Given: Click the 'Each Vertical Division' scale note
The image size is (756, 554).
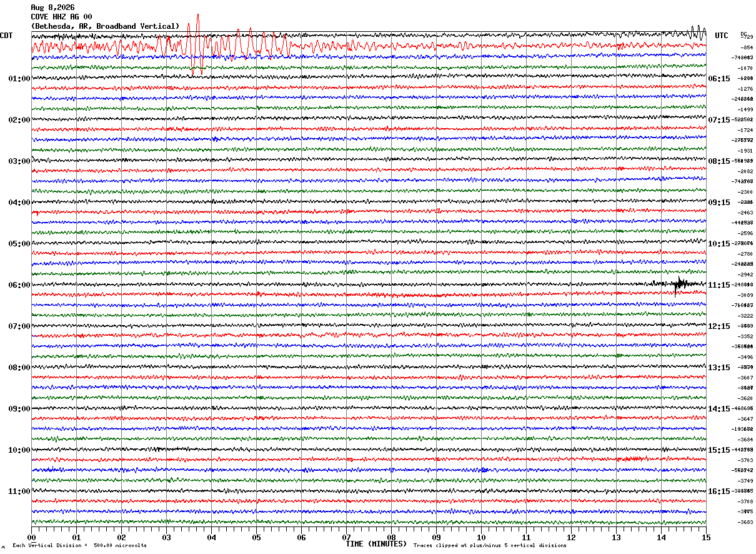Looking at the screenshot, I should tap(79, 545).
